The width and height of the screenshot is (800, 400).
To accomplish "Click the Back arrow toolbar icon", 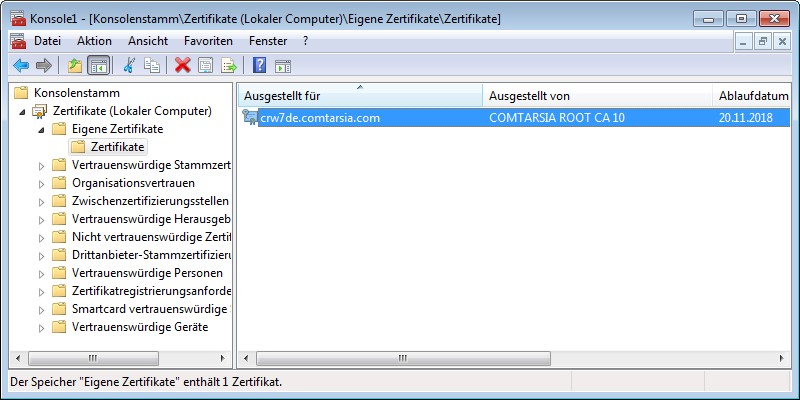I will [x=21, y=65].
